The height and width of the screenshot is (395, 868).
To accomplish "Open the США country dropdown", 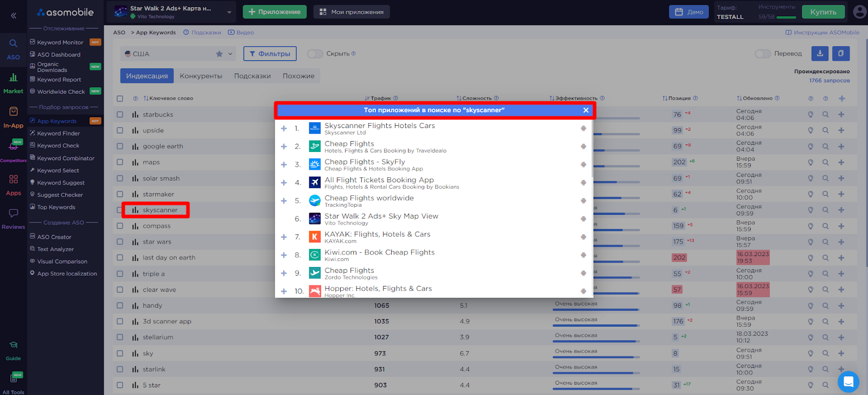I will click(x=178, y=54).
